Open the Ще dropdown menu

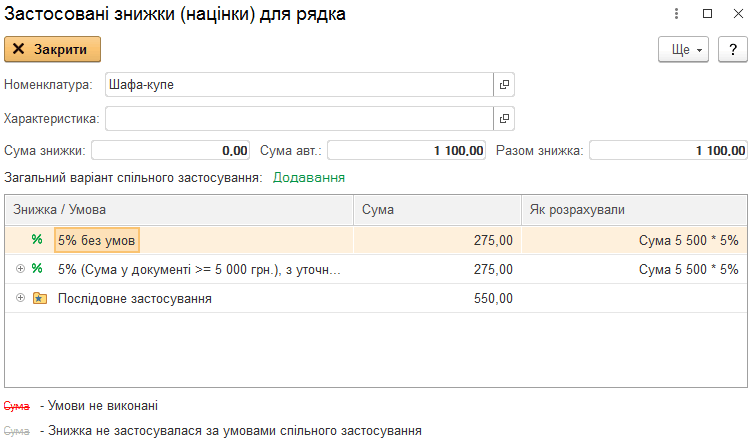click(x=683, y=49)
